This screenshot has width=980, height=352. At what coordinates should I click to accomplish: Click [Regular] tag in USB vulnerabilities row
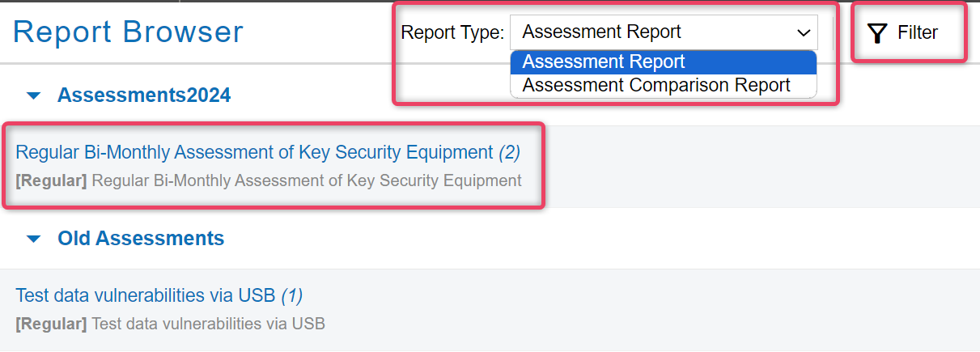51,324
